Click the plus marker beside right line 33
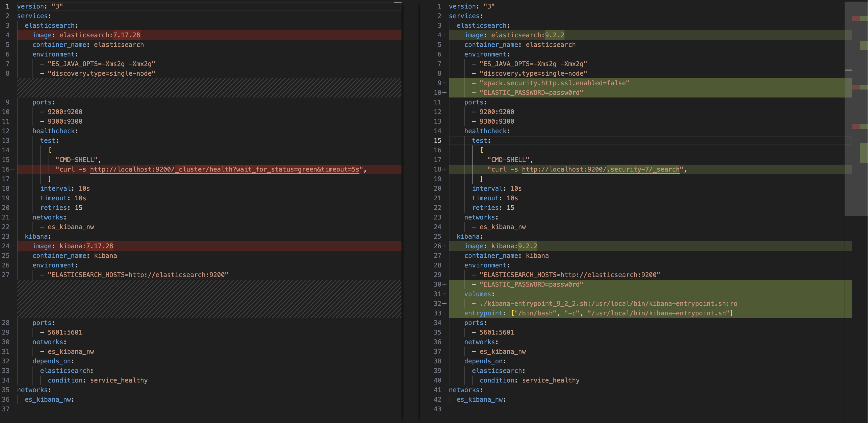Image resolution: width=868 pixels, height=423 pixels. pos(444,313)
